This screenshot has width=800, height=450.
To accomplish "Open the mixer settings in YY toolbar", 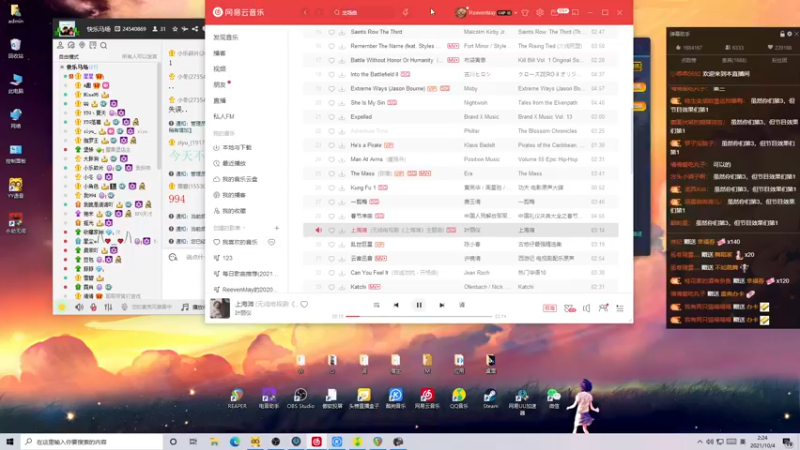I will (108, 307).
